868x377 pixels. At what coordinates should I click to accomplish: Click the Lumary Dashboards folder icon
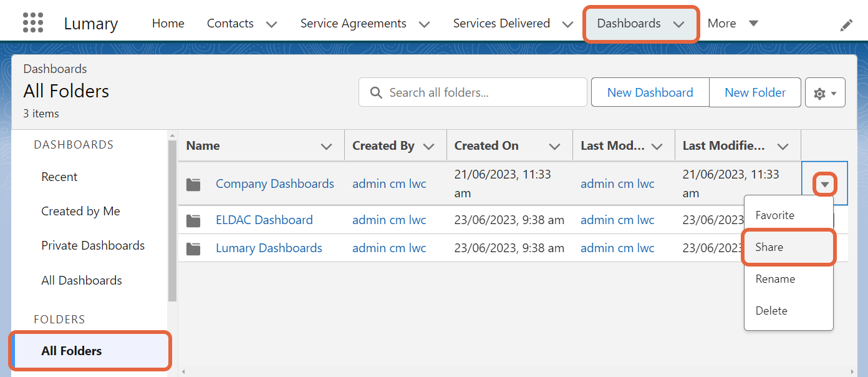193,248
